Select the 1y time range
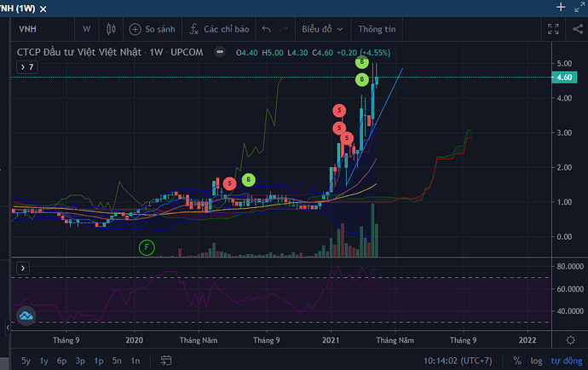The width and height of the screenshot is (588, 370). click(x=43, y=361)
